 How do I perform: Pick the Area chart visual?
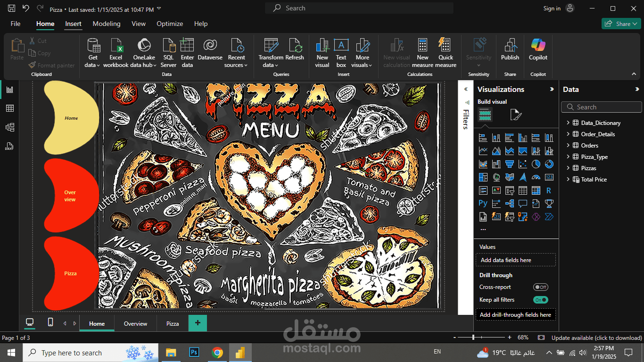pos(496,151)
